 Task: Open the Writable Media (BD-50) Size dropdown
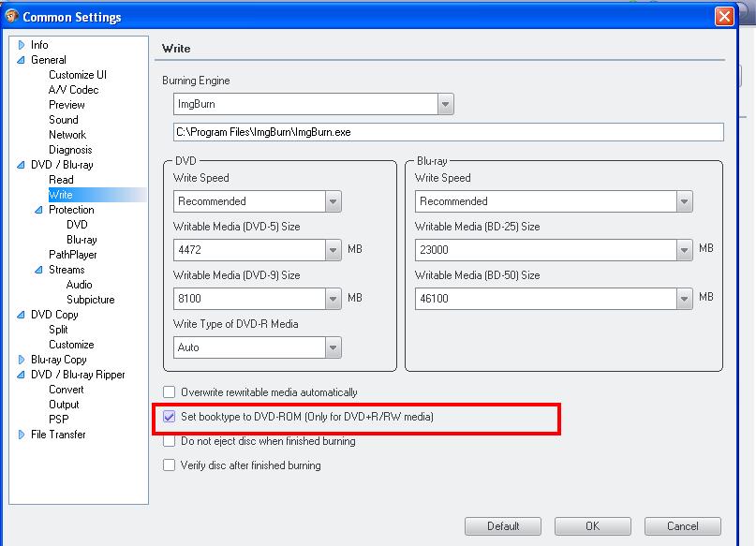(683, 299)
